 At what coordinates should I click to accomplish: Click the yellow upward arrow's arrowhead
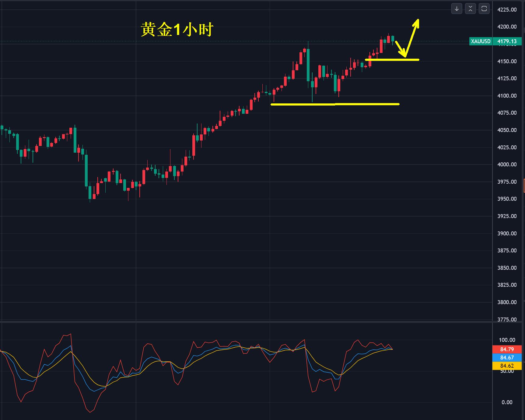click(417, 22)
